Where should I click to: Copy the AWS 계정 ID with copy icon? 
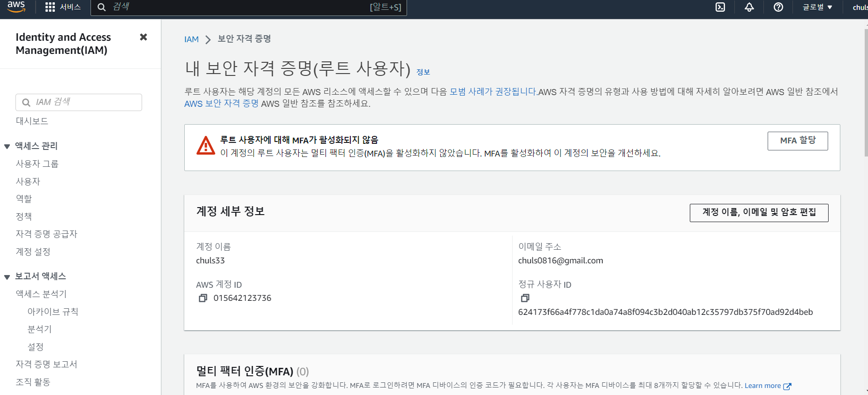(203, 298)
